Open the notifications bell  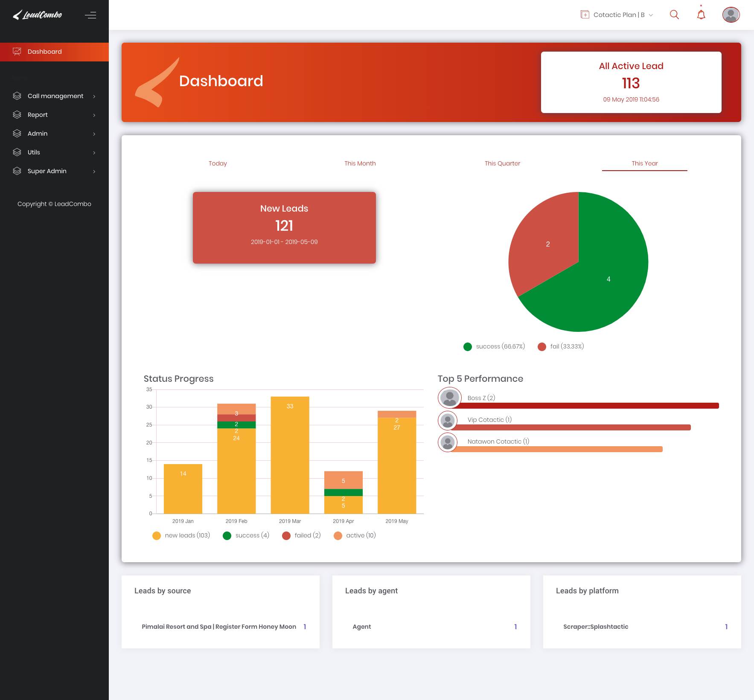[701, 15]
